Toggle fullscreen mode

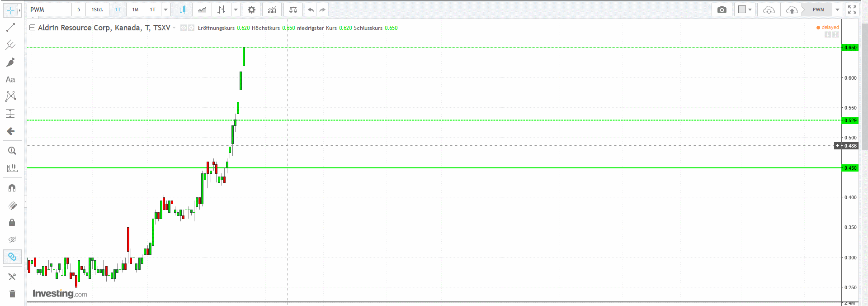click(x=852, y=10)
